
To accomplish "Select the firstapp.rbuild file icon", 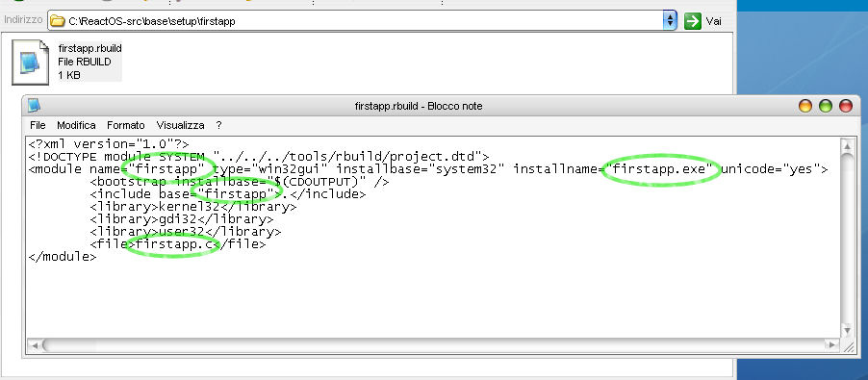I will point(30,62).
